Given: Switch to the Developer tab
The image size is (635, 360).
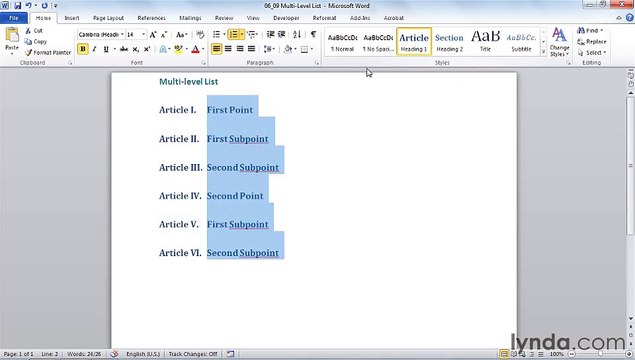Looking at the screenshot, I should coord(286,18).
